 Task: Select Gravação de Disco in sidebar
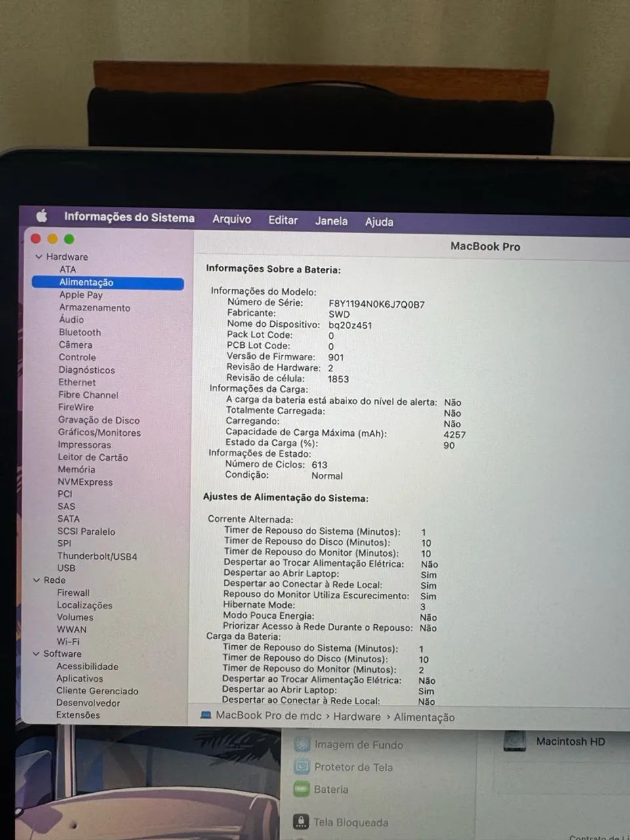[99, 420]
